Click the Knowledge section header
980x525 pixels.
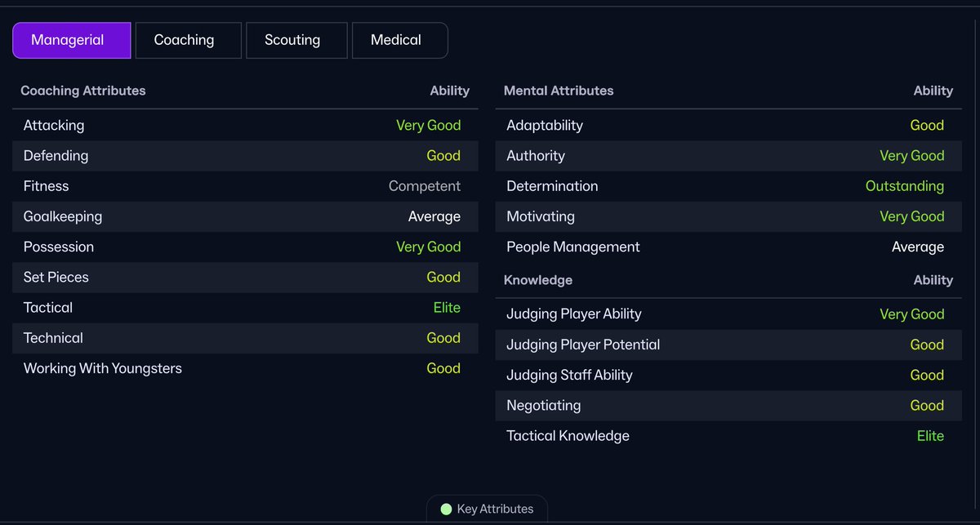tap(538, 280)
